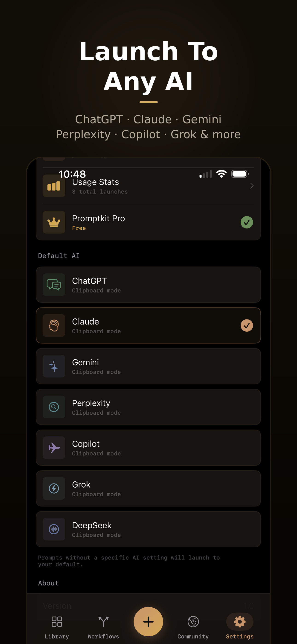Click the Promptkit Pro crown icon
This screenshot has width=297, height=644.
click(54, 222)
